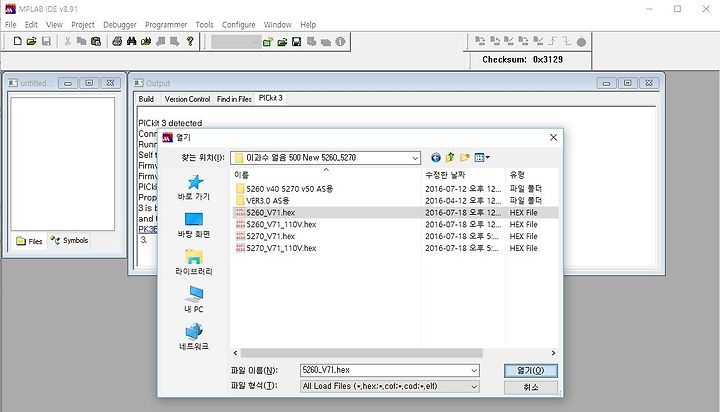Screen dimensions: 720x412
Task: Click the Print toolbar icon
Action: [x=117, y=41]
